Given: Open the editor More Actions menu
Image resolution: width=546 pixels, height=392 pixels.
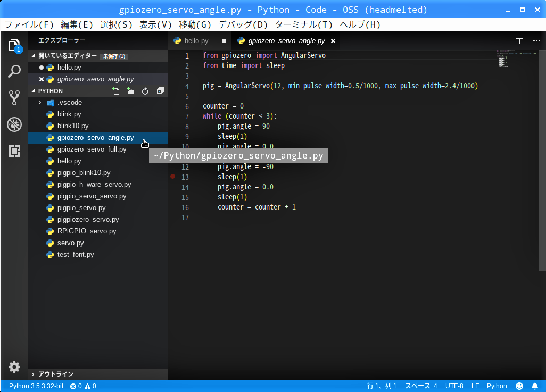Looking at the screenshot, I should point(536,41).
